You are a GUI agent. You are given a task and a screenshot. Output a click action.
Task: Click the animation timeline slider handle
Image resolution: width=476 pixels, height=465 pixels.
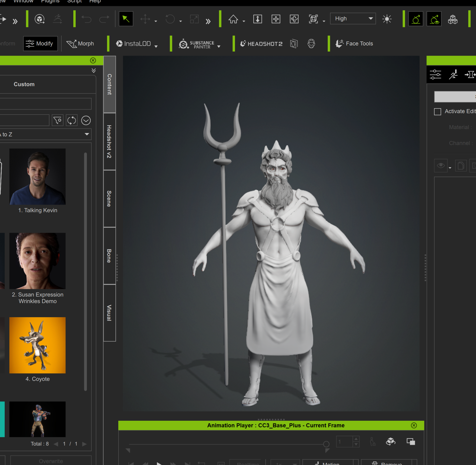tap(326, 444)
